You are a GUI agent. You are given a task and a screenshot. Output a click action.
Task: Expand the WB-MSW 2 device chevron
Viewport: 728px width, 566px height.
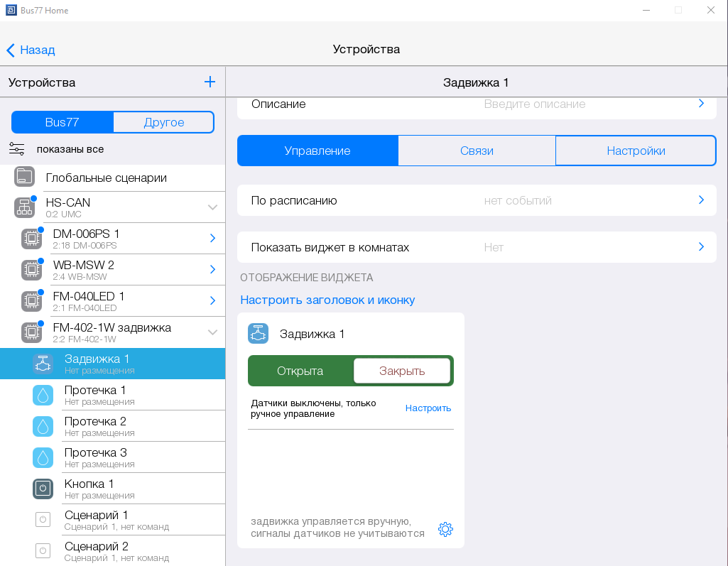(212, 269)
